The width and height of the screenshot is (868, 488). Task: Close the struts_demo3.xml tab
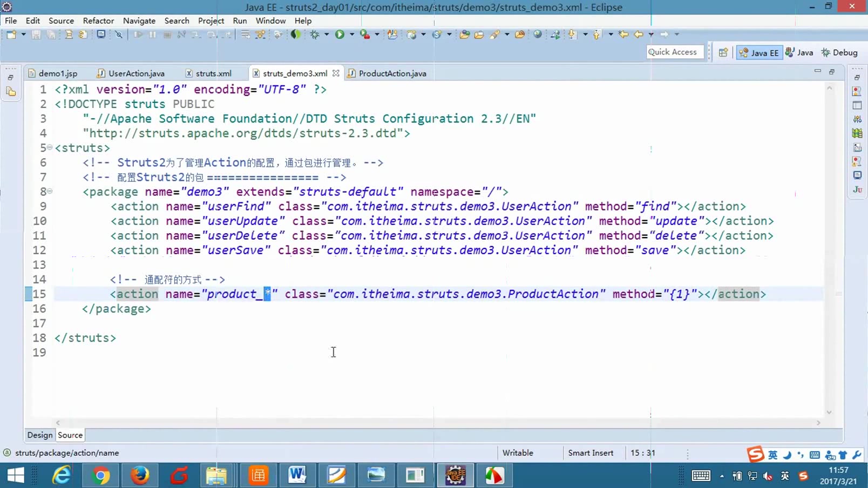336,73
